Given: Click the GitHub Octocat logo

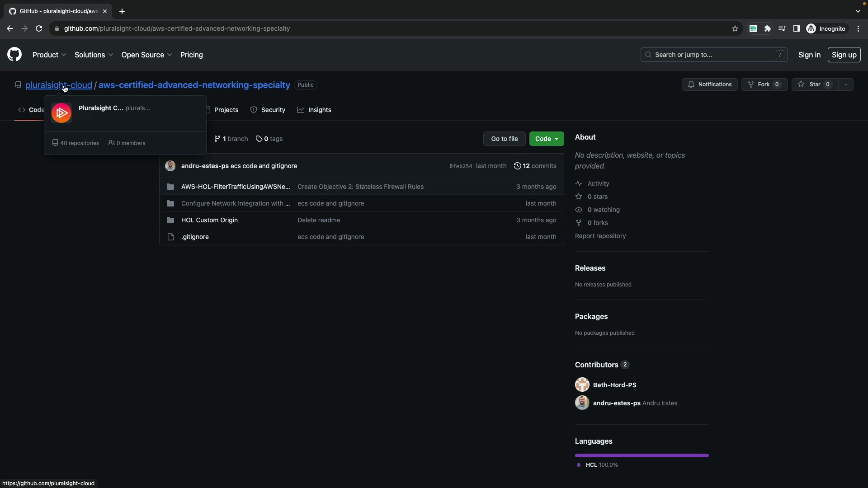Looking at the screenshot, I should click(x=14, y=55).
